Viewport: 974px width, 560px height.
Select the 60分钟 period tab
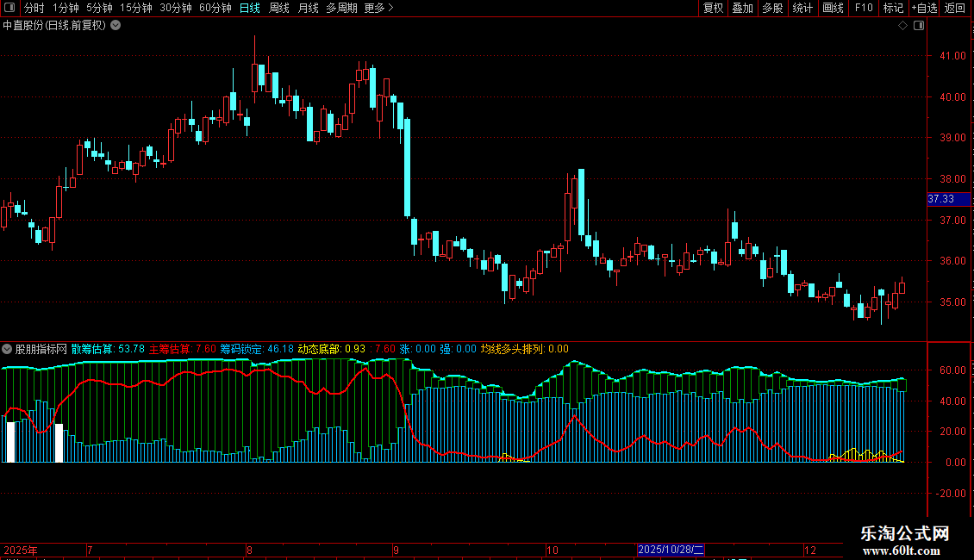pyautogui.click(x=215, y=8)
